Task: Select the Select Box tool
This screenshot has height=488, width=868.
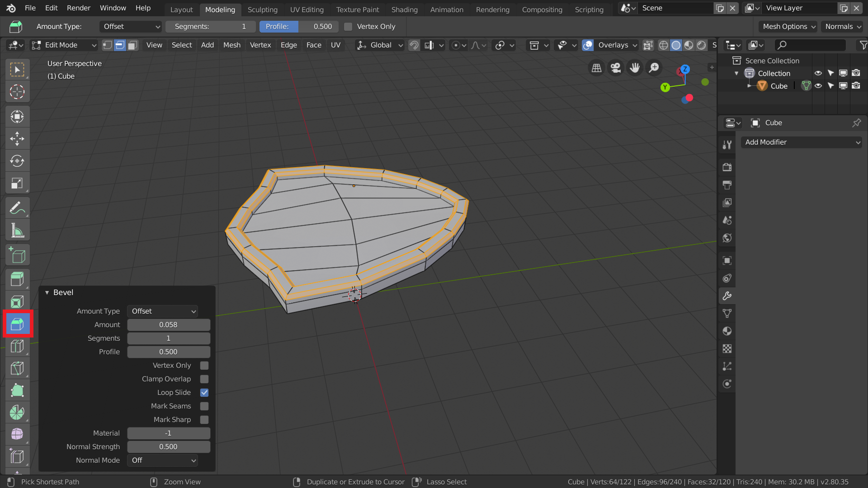Action: pyautogui.click(x=17, y=70)
